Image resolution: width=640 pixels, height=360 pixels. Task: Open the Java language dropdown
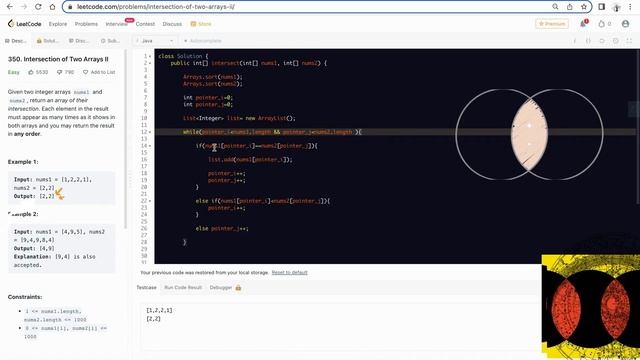pos(155,41)
